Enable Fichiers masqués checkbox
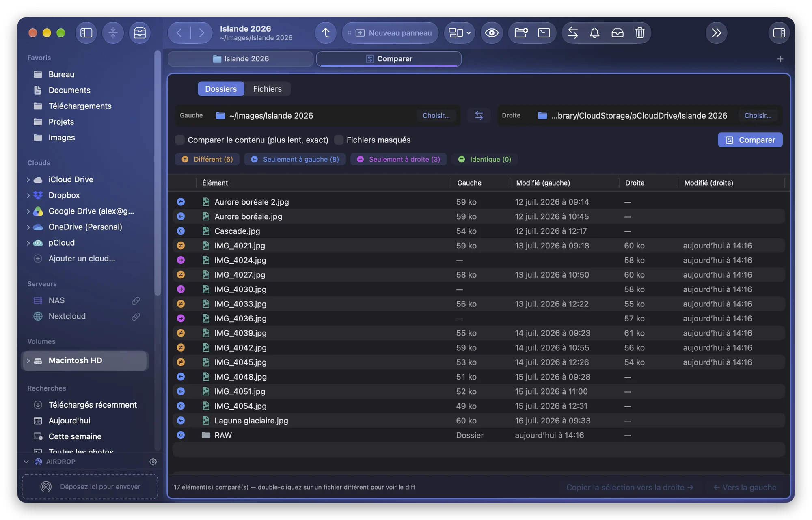 (x=339, y=140)
